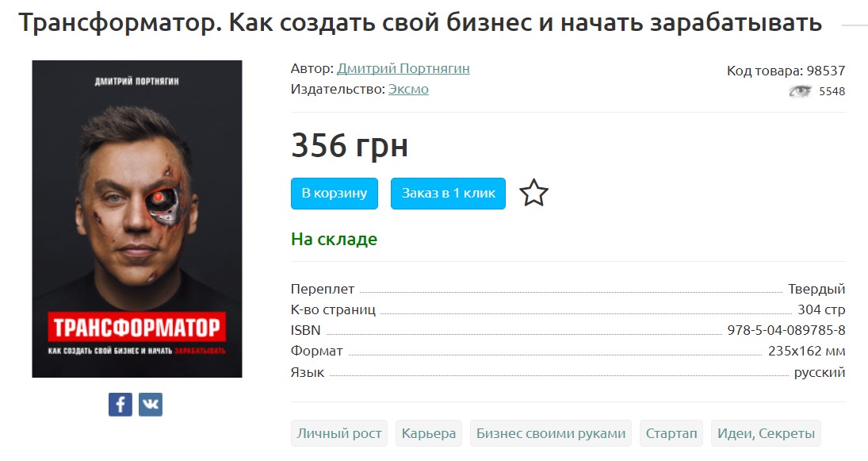The image size is (868, 461).
Task: Share the book on Facebook
Action: tap(120, 405)
